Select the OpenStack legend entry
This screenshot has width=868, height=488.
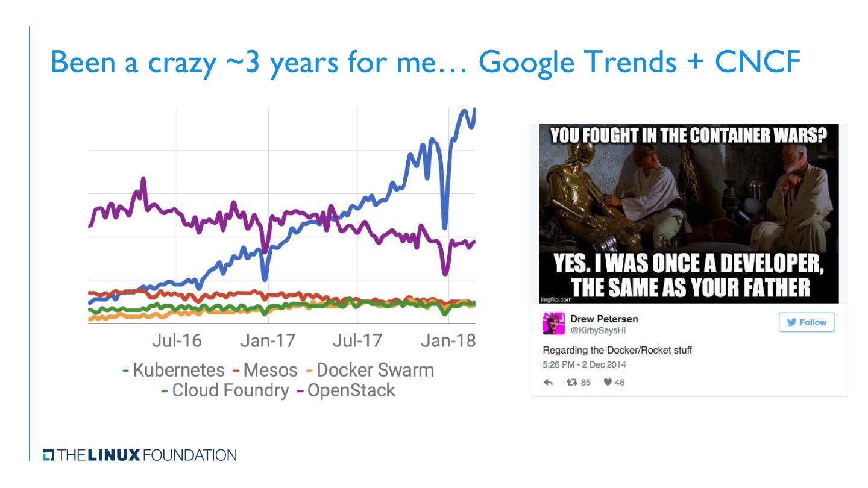[x=345, y=390]
